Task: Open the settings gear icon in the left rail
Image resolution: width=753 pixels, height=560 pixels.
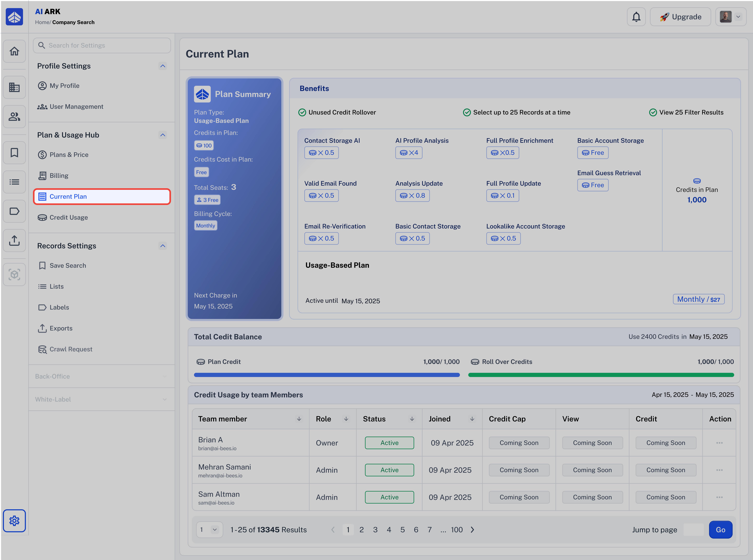Action: point(14,521)
